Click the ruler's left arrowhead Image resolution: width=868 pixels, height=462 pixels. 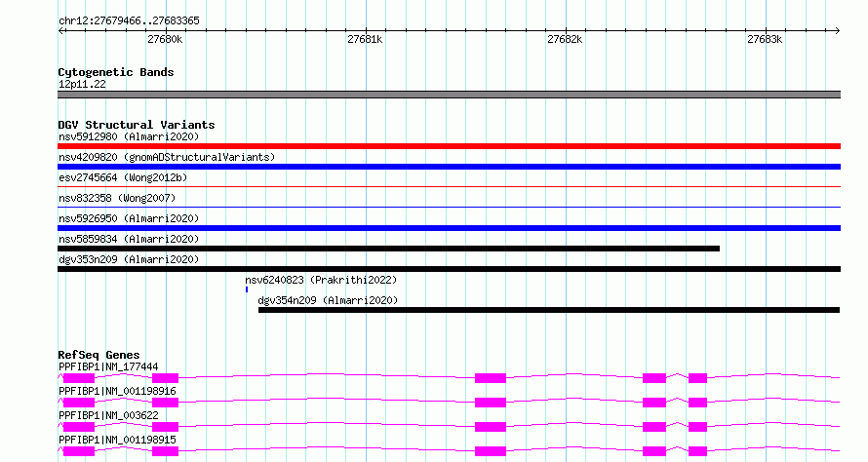[60, 31]
